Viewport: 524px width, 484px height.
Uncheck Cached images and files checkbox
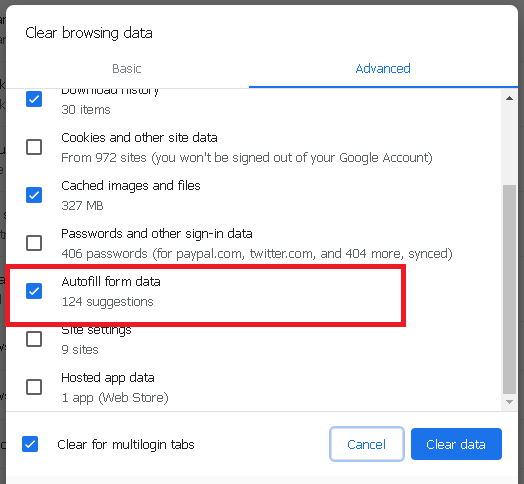pos(34,195)
